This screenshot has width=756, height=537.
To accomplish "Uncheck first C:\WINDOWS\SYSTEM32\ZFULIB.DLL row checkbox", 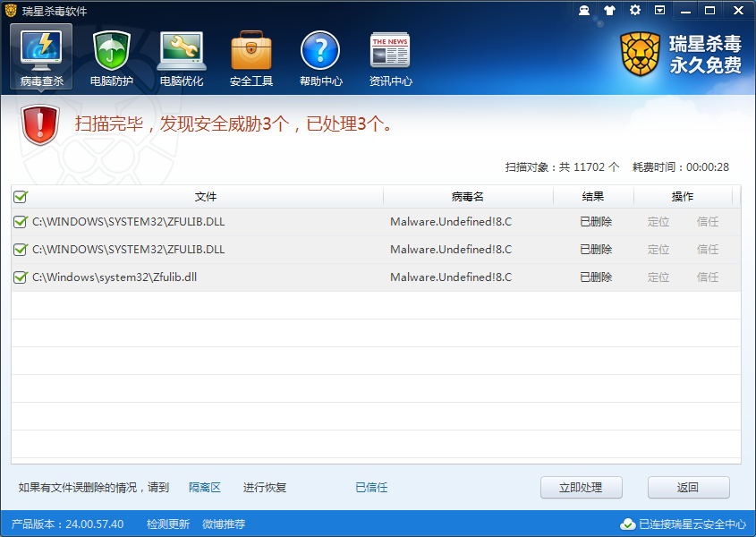I will [21, 222].
